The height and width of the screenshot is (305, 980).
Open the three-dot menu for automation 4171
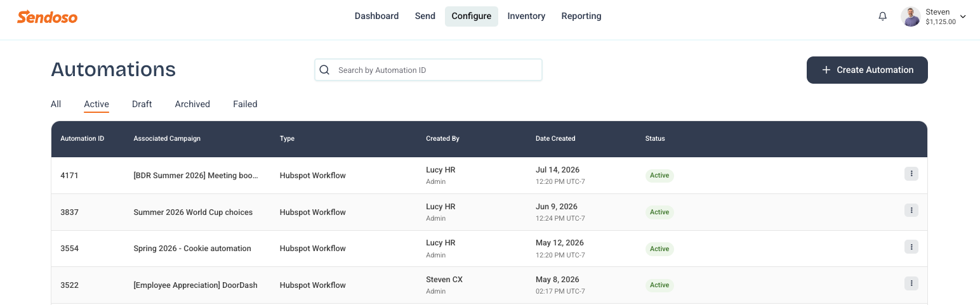[911, 174]
